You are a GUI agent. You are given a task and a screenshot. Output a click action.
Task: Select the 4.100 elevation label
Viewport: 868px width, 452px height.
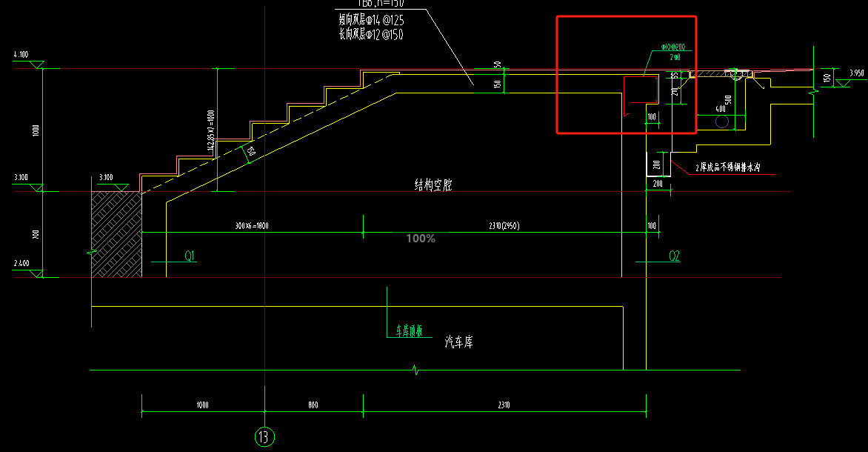click(21, 54)
